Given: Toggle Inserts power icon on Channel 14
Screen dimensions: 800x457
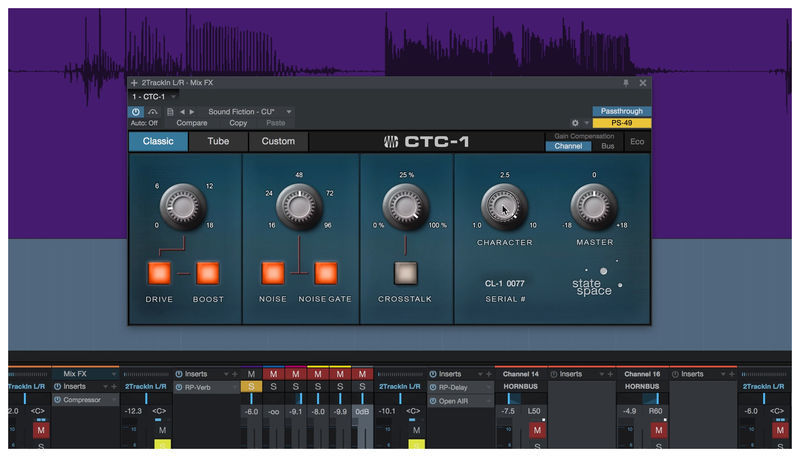Looking at the screenshot, I should (554, 374).
